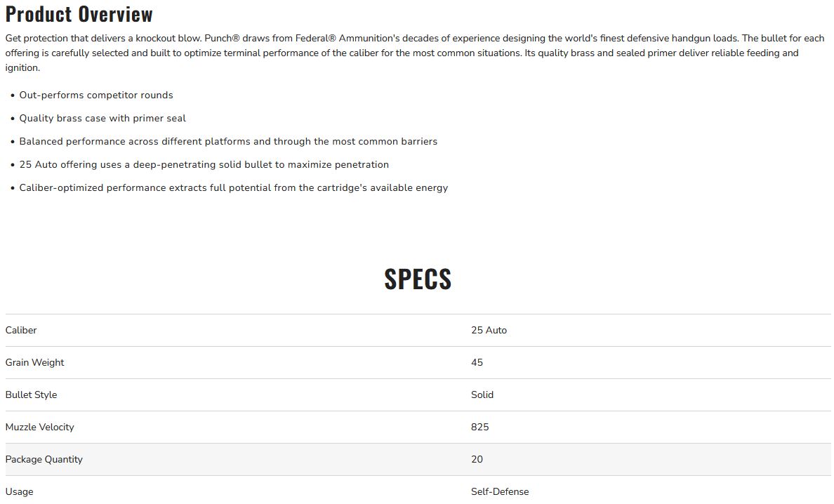Select the deep-penetrating solid bullet line
The height and width of the screenshot is (504, 834).
click(x=204, y=164)
